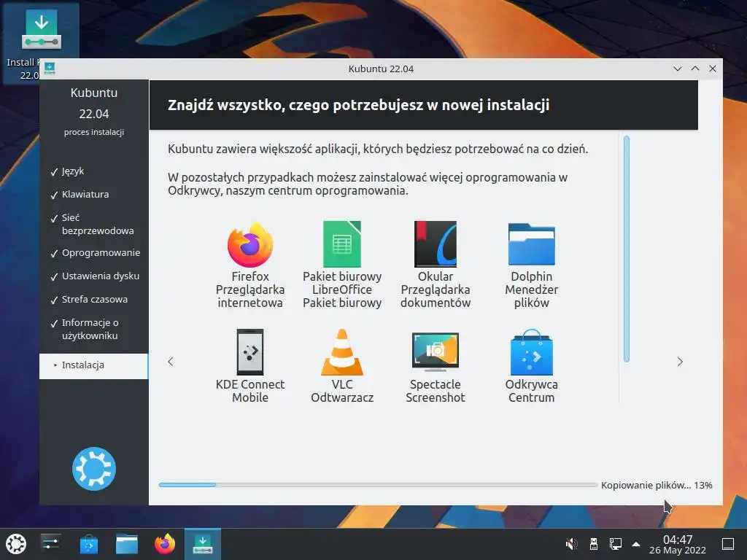Screen dimensions: 747x560
Task: Click the 'VLC Odtwarzacz' label
Action: point(342,391)
